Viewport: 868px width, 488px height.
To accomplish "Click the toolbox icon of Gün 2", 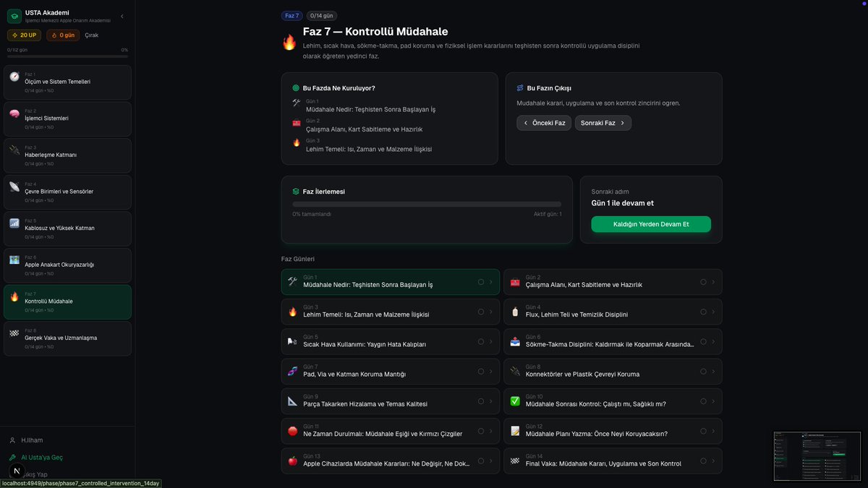I will click(x=515, y=281).
